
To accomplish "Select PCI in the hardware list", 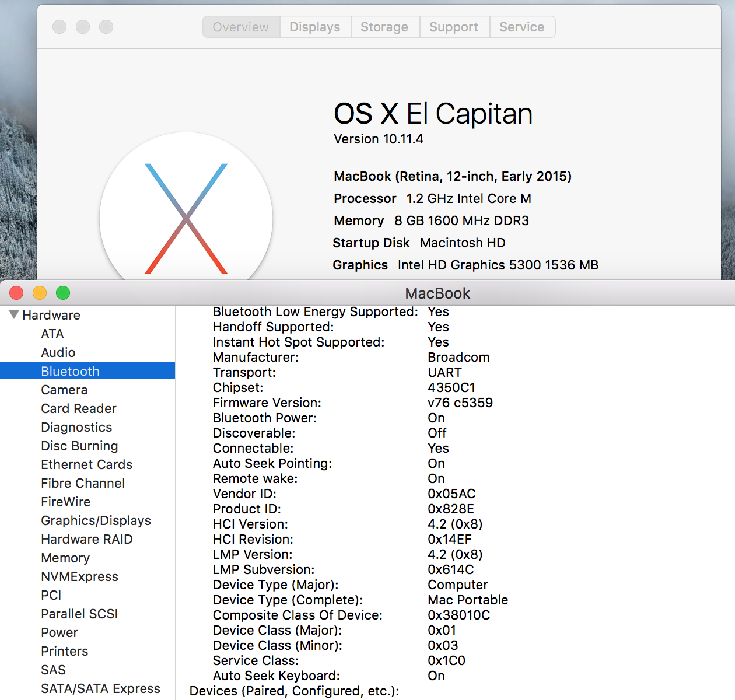I will (x=51, y=595).
